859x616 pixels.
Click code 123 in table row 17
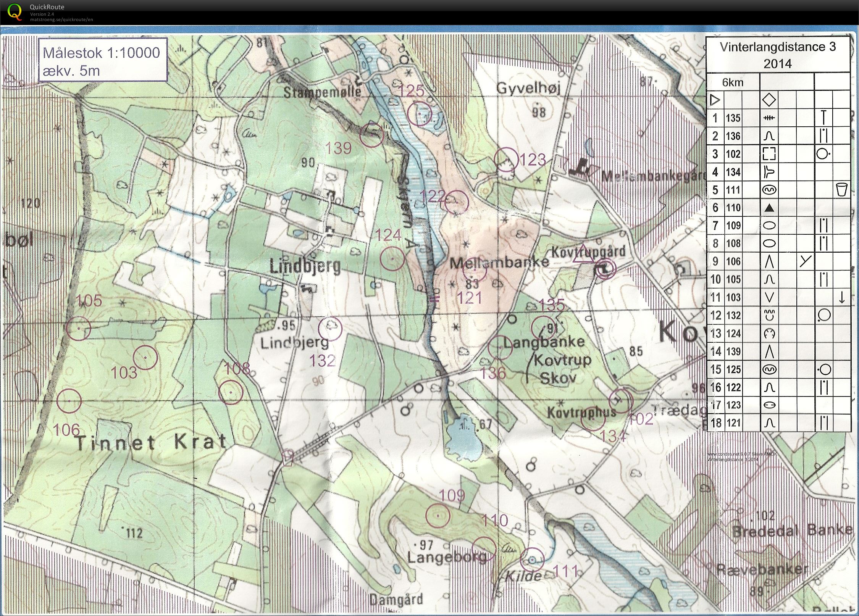pyautogui.click(x=733, y=405)
